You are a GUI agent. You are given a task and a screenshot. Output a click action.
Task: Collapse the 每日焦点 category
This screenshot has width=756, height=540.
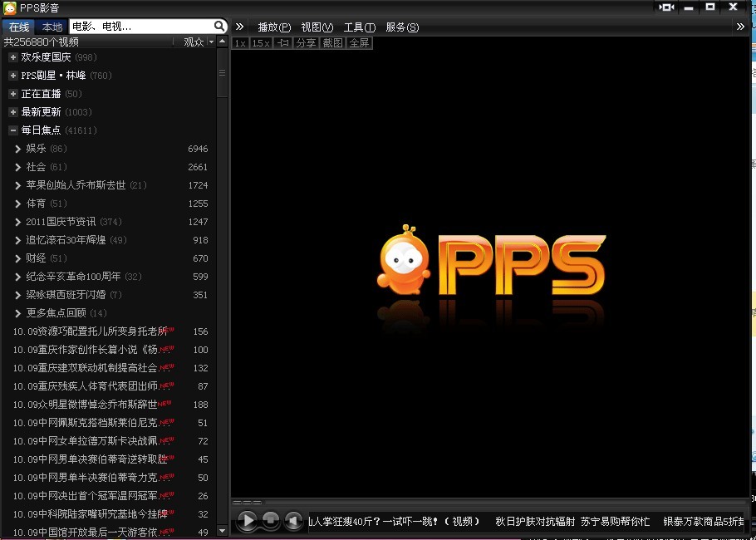12,130
